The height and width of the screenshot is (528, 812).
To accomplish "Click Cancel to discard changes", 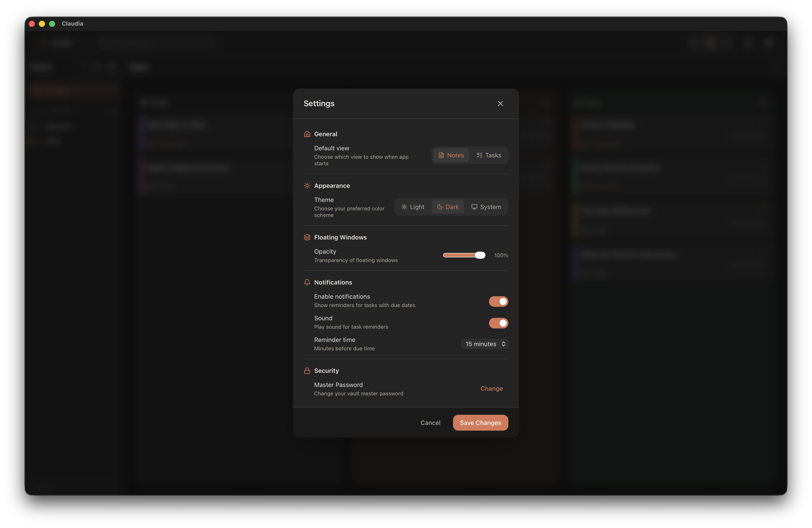I will 430,422.
